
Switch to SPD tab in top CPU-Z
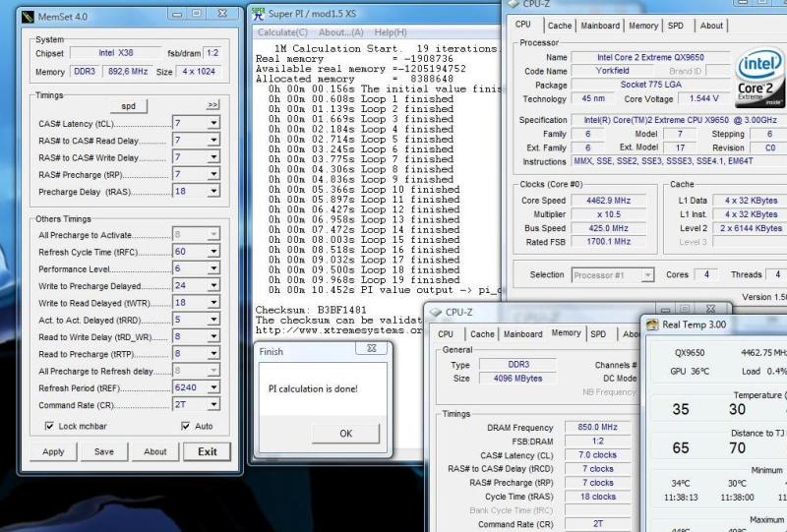(x=676, y=26)
